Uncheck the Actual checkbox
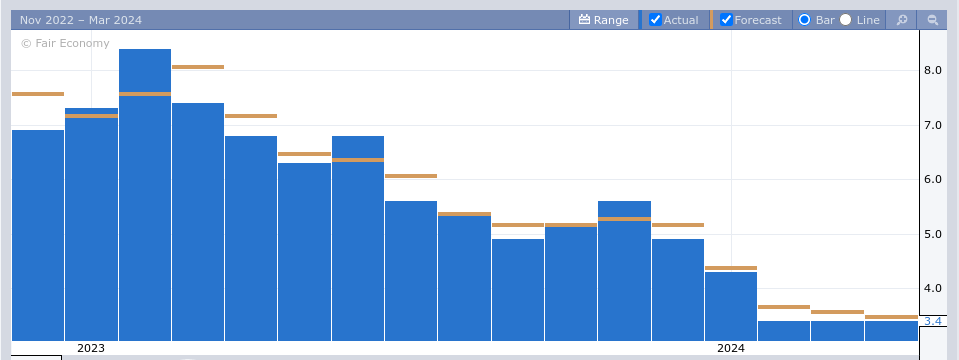This screenshot has height=360, width=959. click(x=656, y=20)
